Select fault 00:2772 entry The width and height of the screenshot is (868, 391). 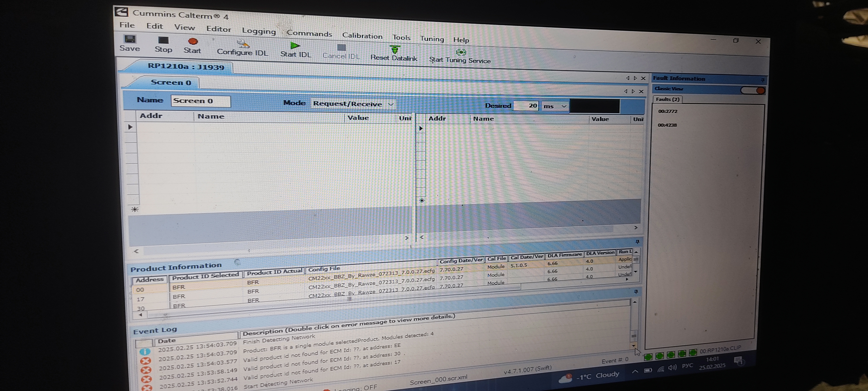pyautogui.click(x=667, y=111)
